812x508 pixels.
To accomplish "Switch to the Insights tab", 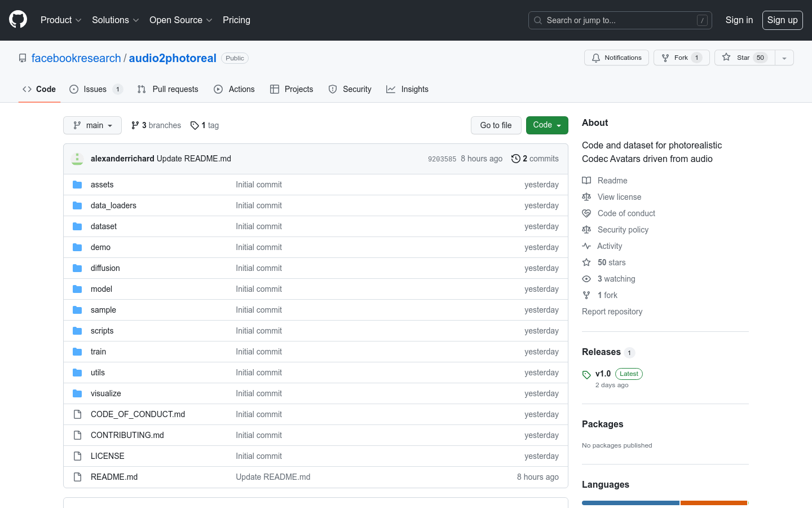I will pyautogui.click(x=408, y=89).
